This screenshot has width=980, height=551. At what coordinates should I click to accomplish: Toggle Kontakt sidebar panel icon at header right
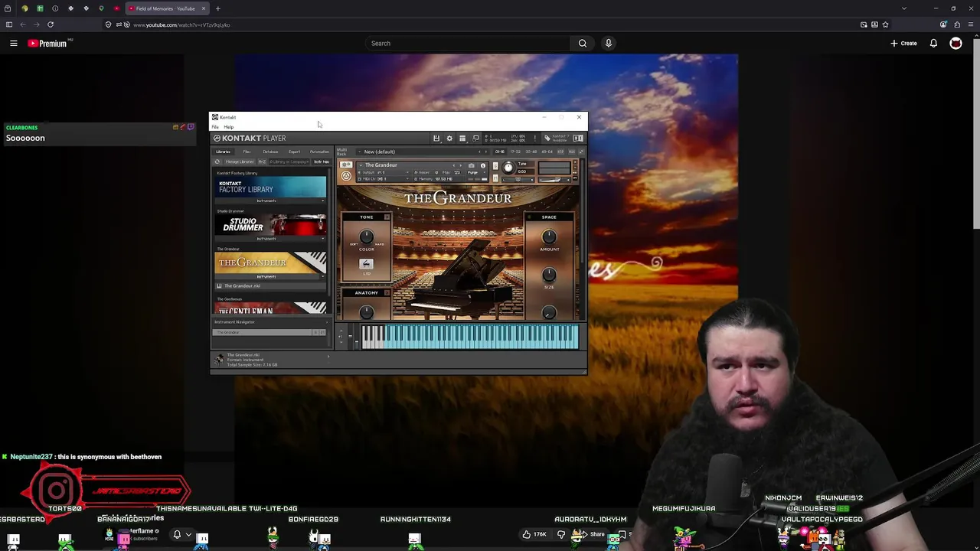[x=578, y=139]
